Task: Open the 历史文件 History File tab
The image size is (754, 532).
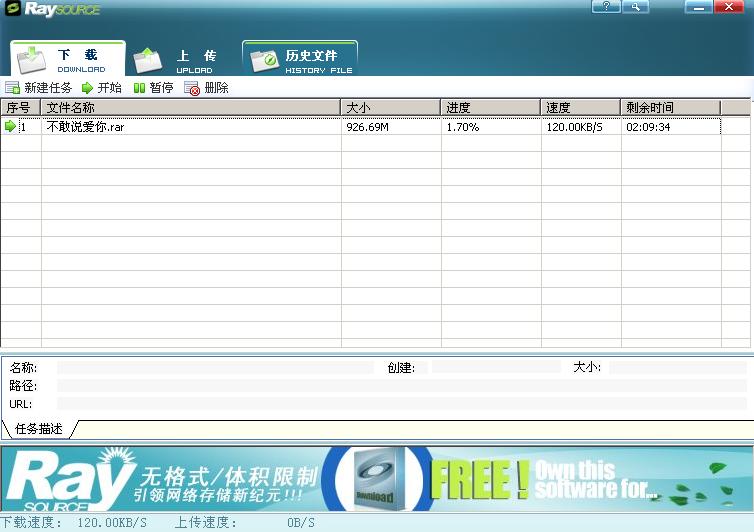Action: pyautogui.click(x=300, y=60)
